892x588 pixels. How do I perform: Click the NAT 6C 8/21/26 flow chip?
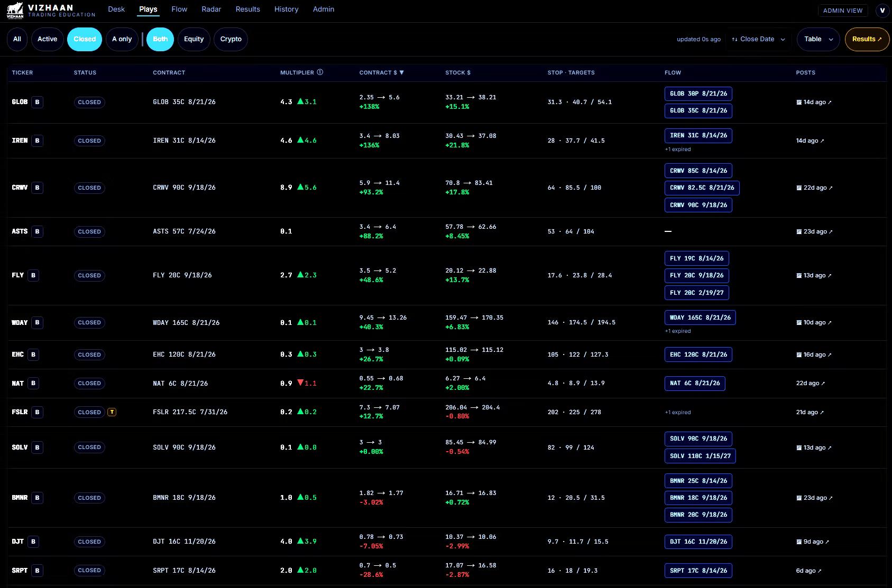point(695,383)
